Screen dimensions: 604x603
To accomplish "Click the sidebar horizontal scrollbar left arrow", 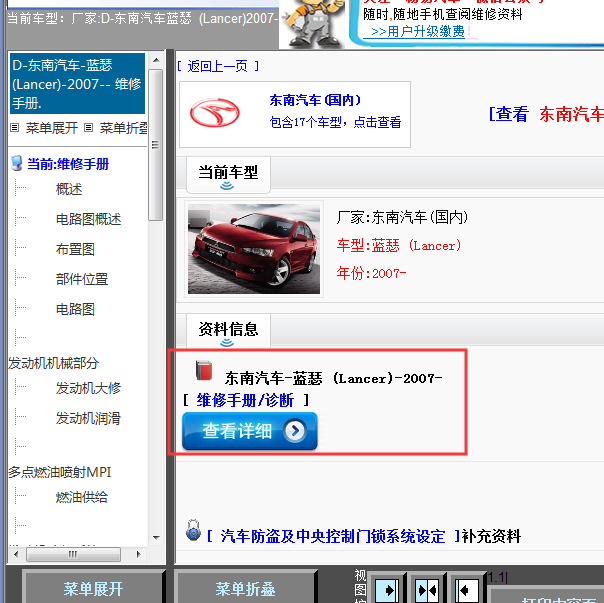I will click(16, 554).
